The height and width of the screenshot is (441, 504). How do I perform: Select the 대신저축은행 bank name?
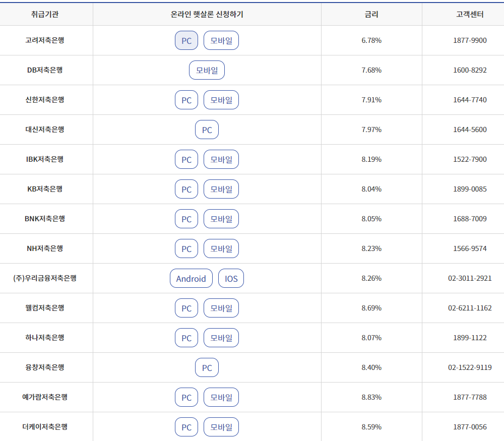(x=45, y=130)
